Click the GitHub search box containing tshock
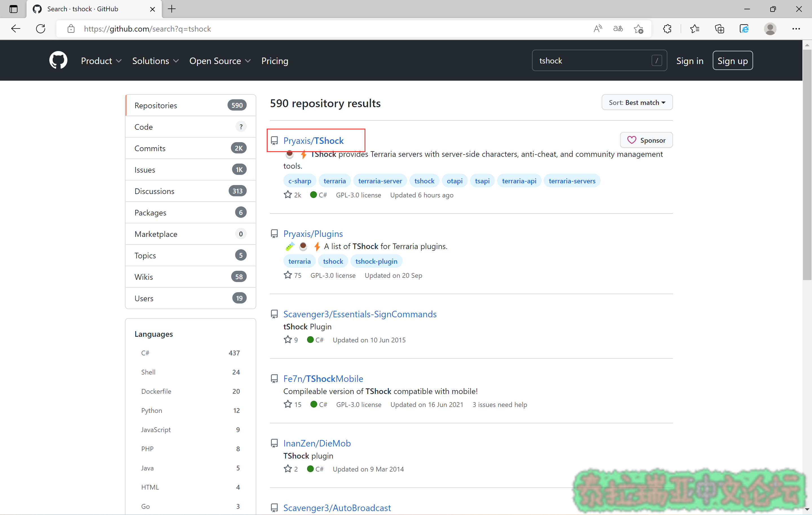 [x=599, y=60]
